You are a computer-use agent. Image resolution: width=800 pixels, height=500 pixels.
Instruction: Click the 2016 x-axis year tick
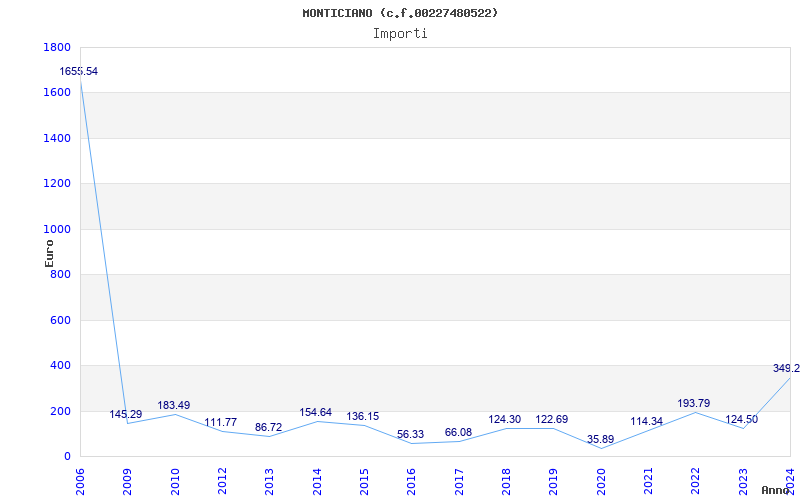tap(411, 481)
